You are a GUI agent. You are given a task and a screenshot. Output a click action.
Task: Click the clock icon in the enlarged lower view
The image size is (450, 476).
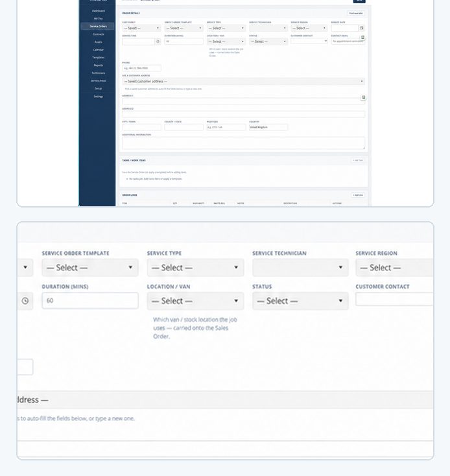tap(25, 301)
